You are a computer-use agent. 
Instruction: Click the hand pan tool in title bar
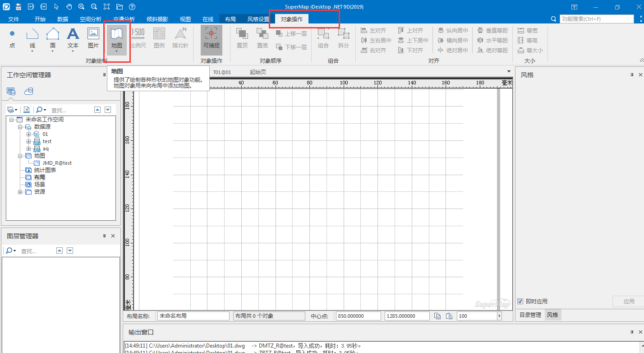point(69,7)
